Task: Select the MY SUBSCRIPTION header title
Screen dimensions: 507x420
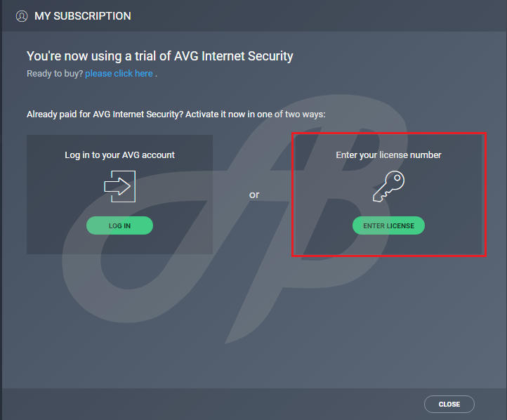Action: (x=83, y=16)
